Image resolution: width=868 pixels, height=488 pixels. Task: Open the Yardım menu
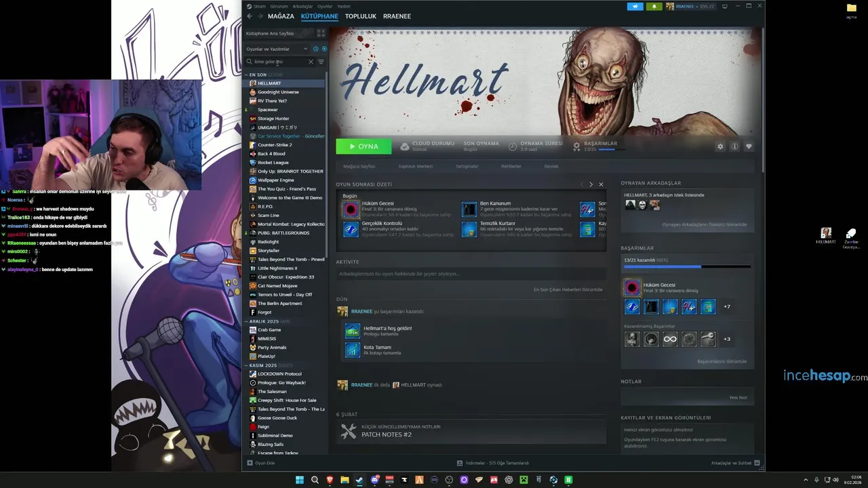pos(344,6)
